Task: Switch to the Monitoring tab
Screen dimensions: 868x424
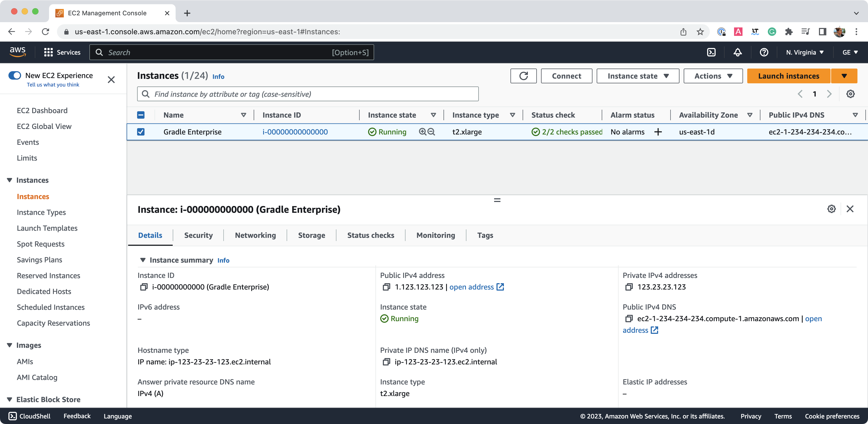Action: click(435, 235)
